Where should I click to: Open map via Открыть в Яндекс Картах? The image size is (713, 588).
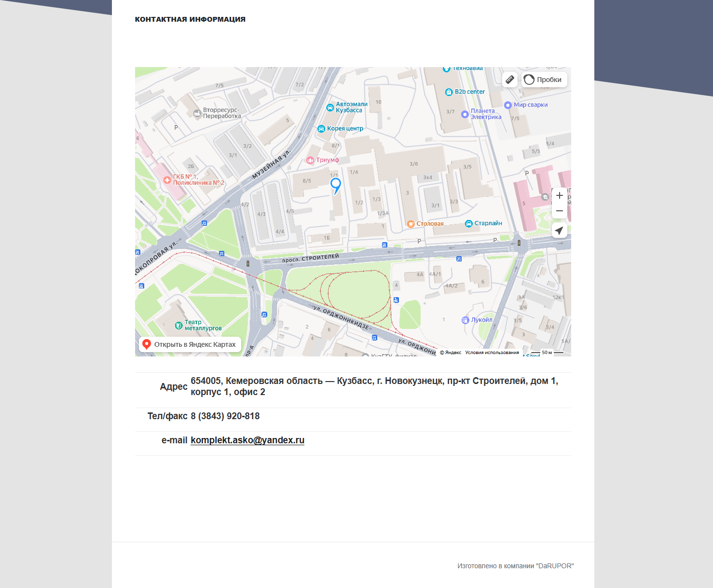click(190, 344)
